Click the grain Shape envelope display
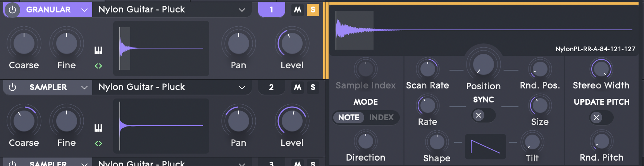 (486, 147)
